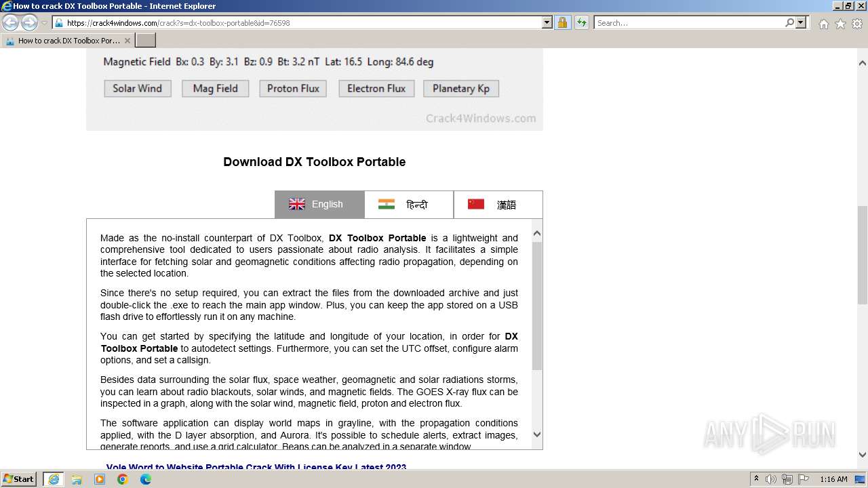
Task: Click page scrollbar up arrow
Action: (x=863, y=63)
